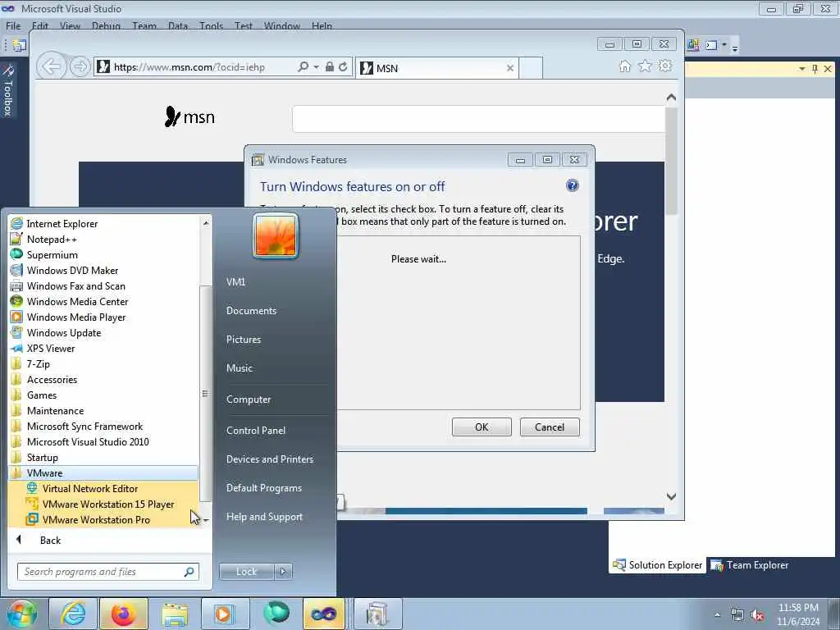Open Supermium from the taskbar
The height and width of the screenshot is (630, 840).
click(276, 614)
